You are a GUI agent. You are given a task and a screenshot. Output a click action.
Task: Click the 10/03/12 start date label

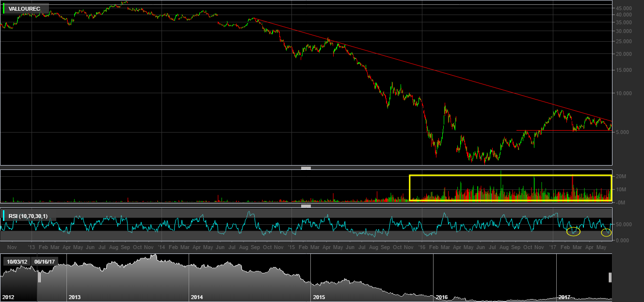point(17,261)
